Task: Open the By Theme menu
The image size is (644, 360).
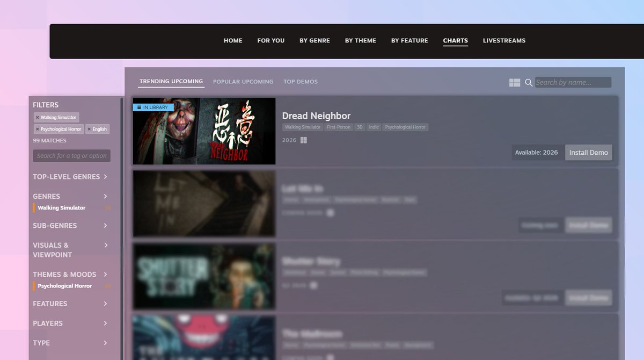Action: [361, 41]
